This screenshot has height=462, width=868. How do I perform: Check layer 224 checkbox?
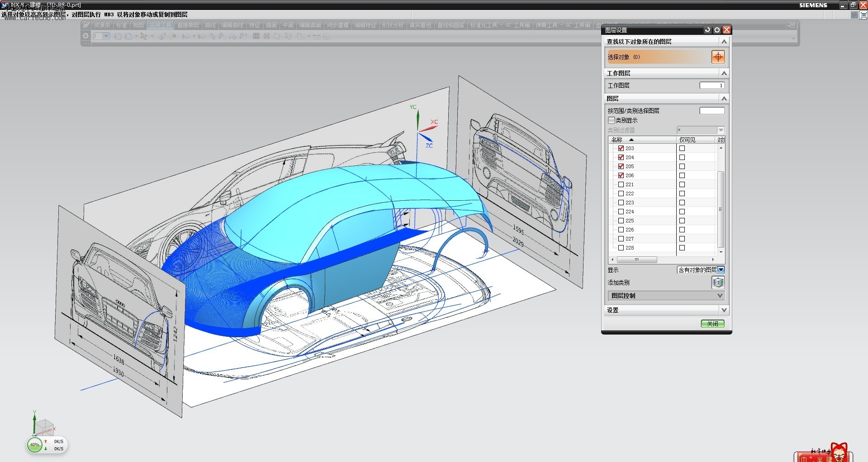(621, 212)
